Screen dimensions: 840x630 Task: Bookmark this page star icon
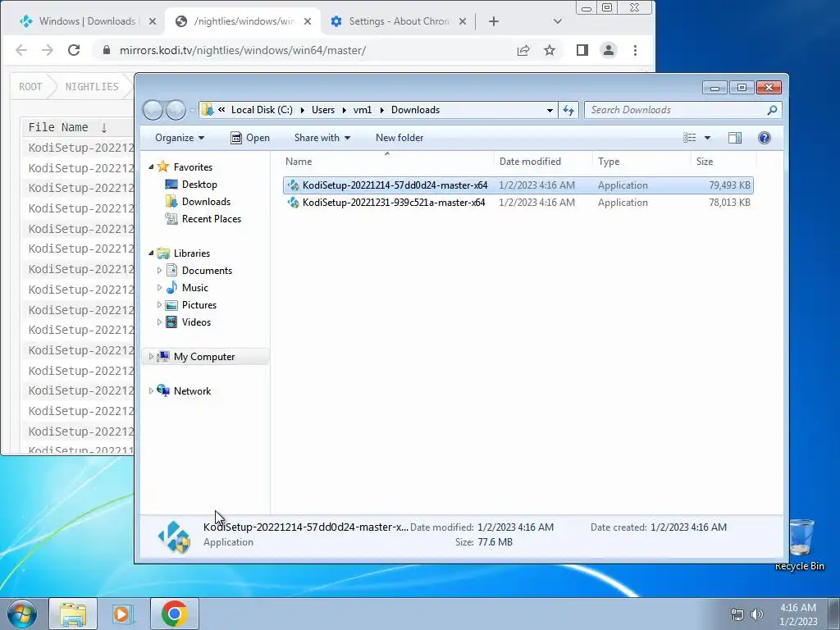550,50
